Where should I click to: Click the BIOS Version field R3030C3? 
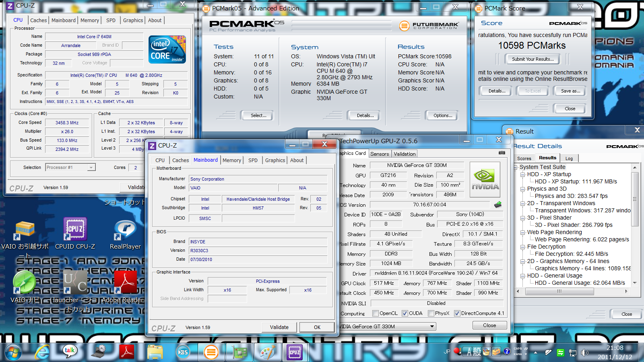pyautogui.click(x=258, y=251)
